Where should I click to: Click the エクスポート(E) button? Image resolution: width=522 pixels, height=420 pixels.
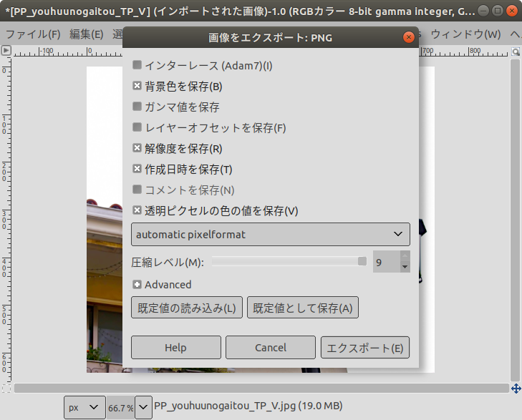click(x=365, y=348)
